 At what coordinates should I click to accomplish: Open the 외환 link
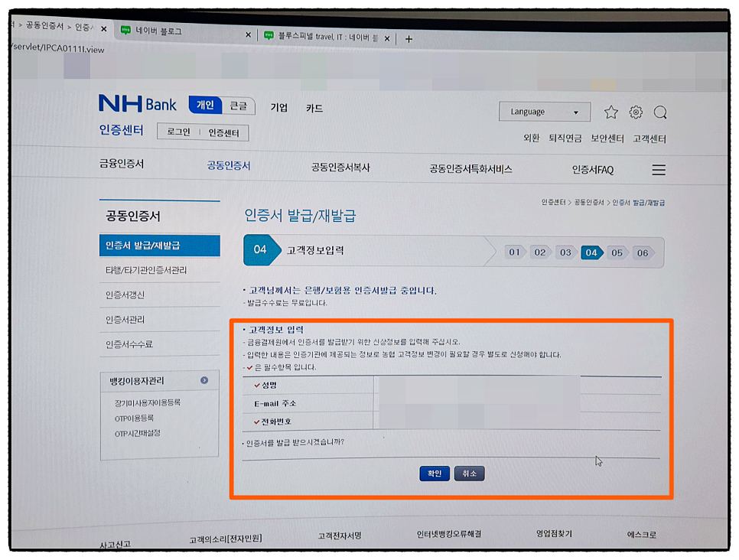(531, 138)
